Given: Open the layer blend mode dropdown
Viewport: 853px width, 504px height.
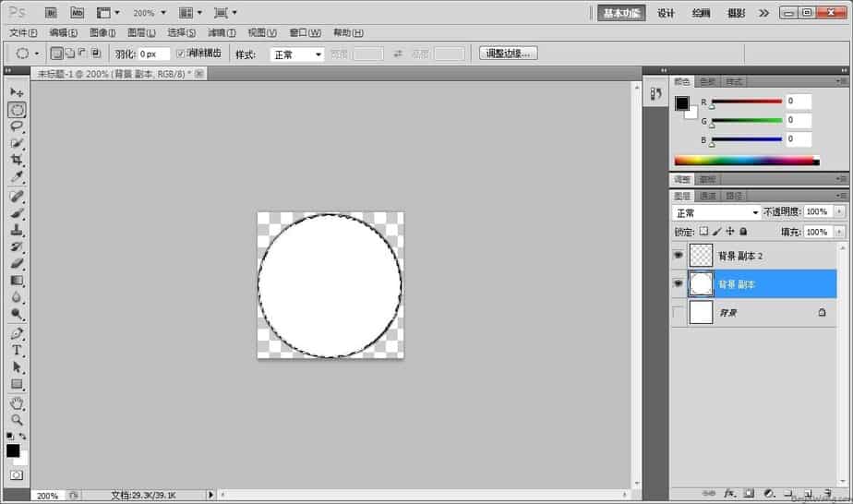Looking at the screenshot, I should [x=716, y=212].
